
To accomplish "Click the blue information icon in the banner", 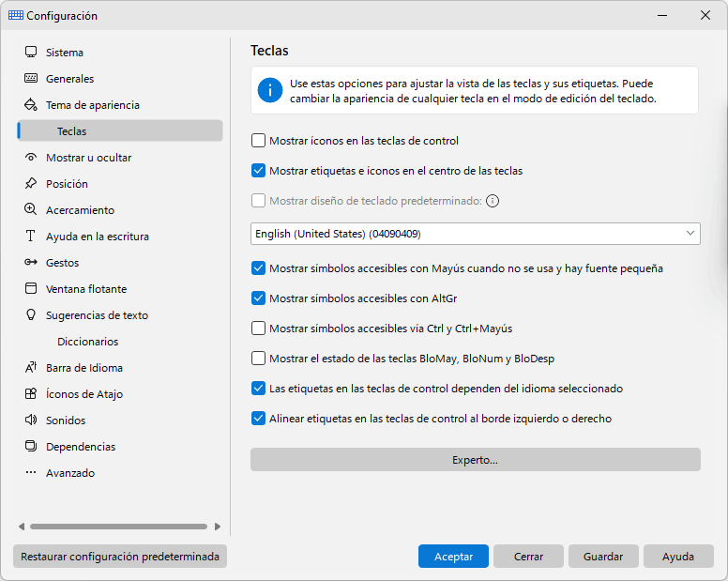I will tap(270, 90).
